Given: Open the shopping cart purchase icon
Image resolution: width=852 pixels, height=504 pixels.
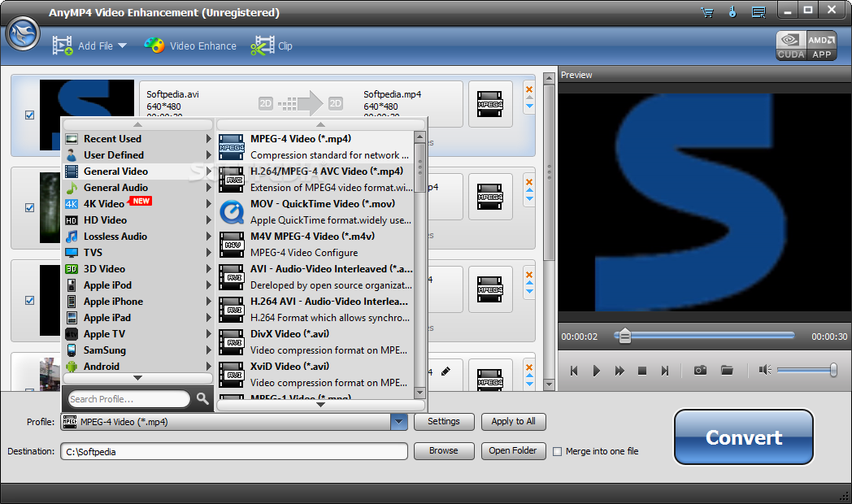Looking at the screenshot, I should click(x=707, y=12).
